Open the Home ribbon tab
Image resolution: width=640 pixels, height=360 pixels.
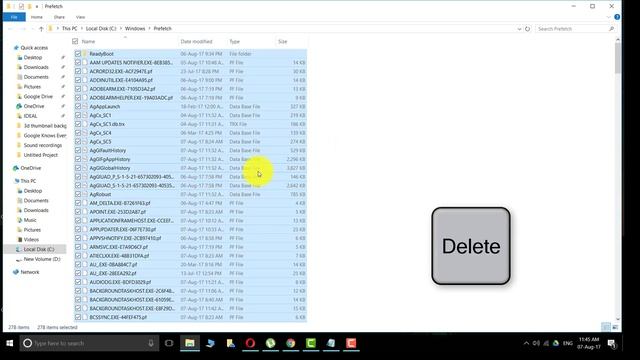coord(37,17)
